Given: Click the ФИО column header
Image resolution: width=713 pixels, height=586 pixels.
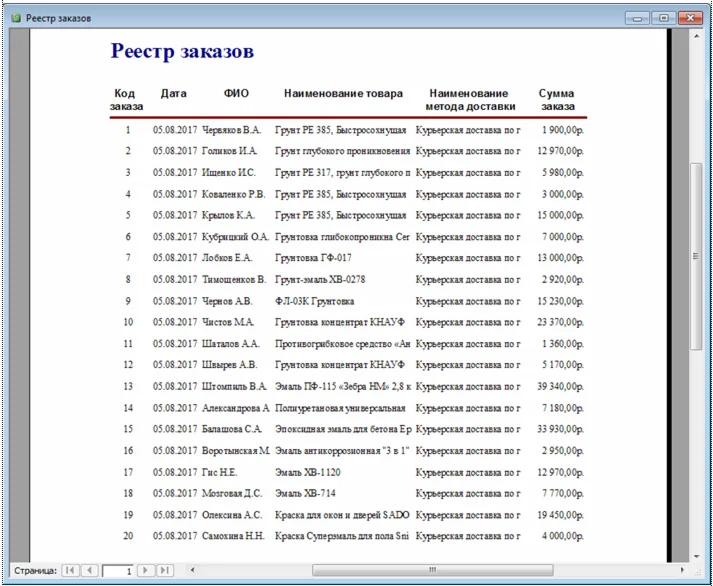Looking at the screenshot, I should point(236,93).
